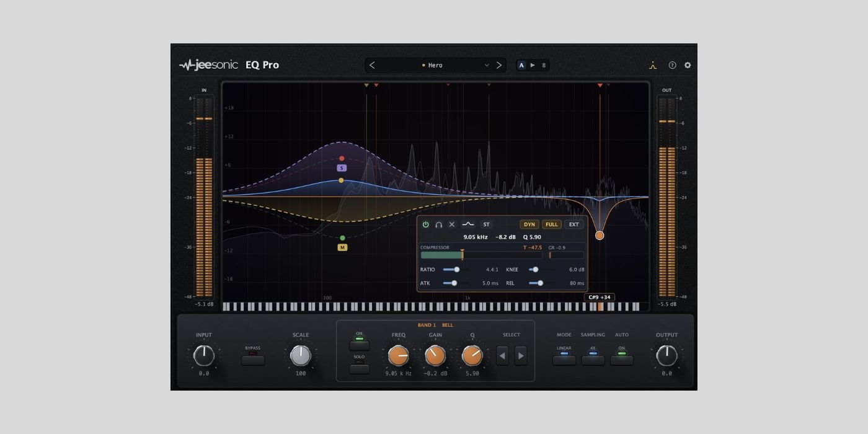The height and width of the screenshot is (434, 868).
Task: Delete band with X icon in popup
Action: tap(451, 224)
